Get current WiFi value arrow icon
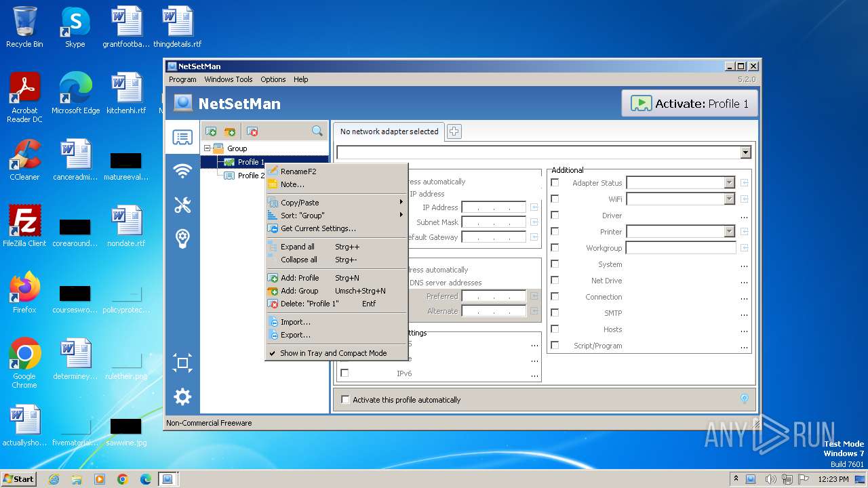This screenshot has width=868, height=488. [744, 199]
